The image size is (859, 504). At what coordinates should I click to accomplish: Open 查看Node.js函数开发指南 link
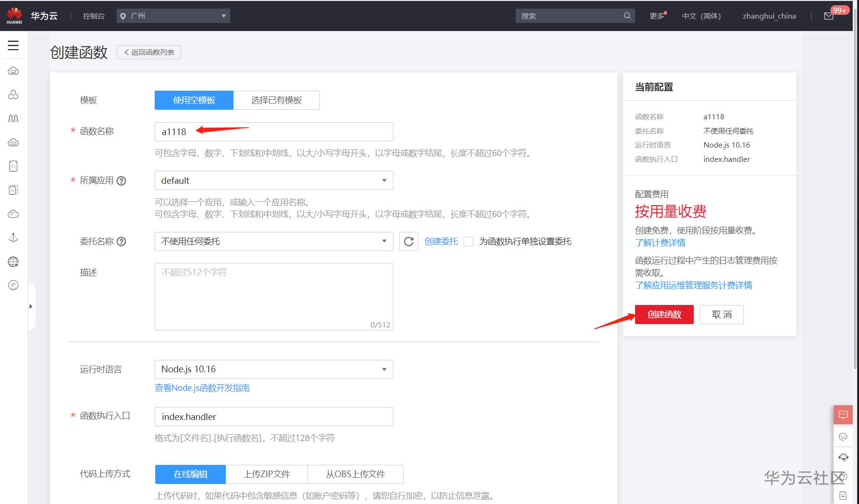pos(202,388)
